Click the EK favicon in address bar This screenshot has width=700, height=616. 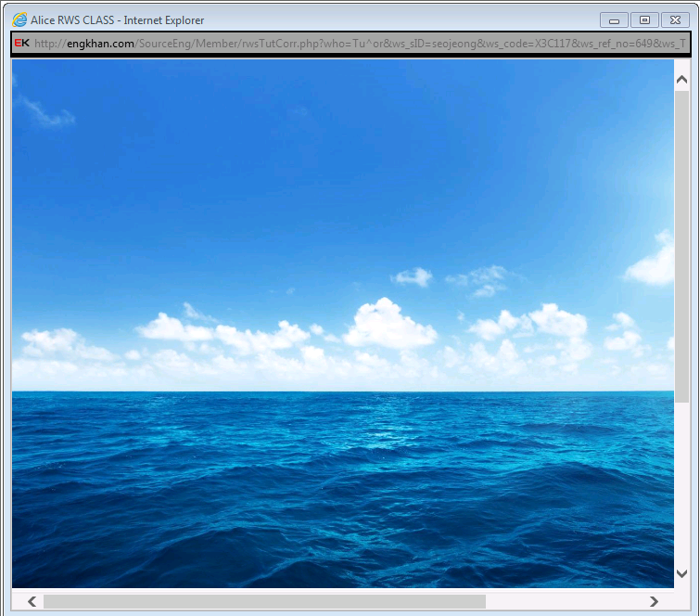(x=22, y=43)
